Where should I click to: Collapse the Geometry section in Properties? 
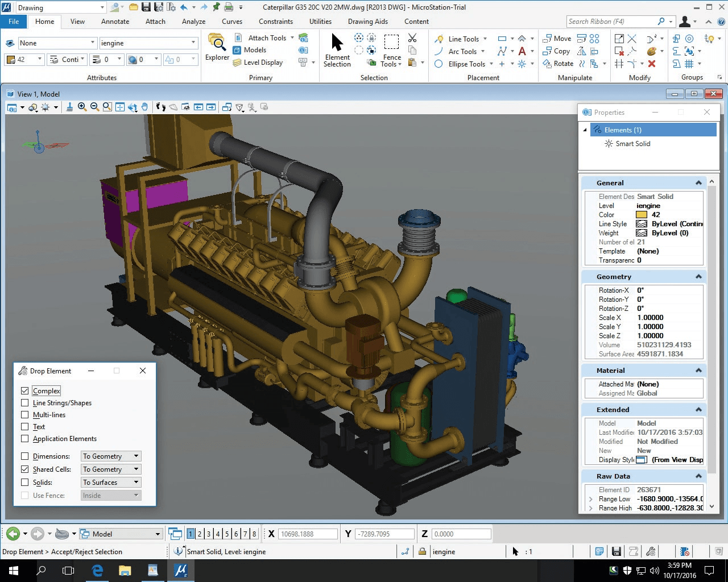pyautogui.click(x=698, y=277)
